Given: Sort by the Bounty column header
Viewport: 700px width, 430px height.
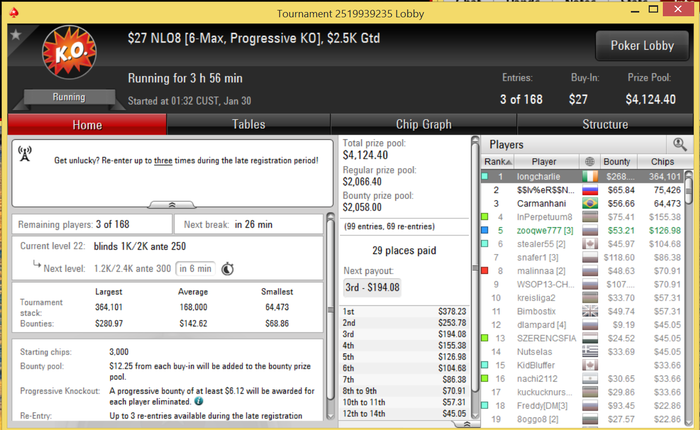Looking at the screenshot, I should pos(617,161).
